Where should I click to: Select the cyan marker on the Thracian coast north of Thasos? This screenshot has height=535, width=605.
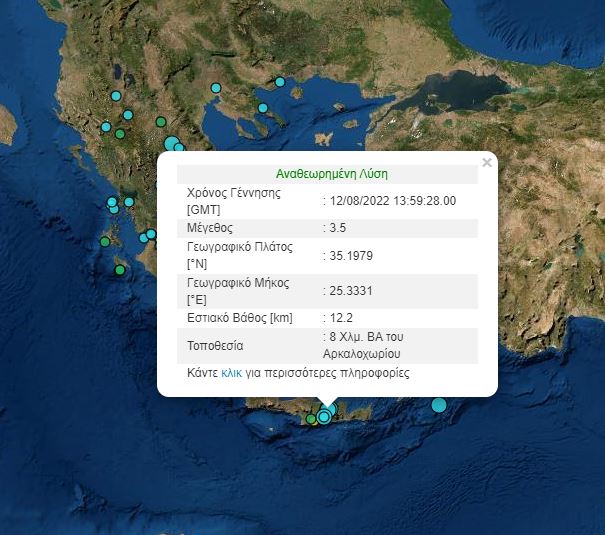coord(280,82)
